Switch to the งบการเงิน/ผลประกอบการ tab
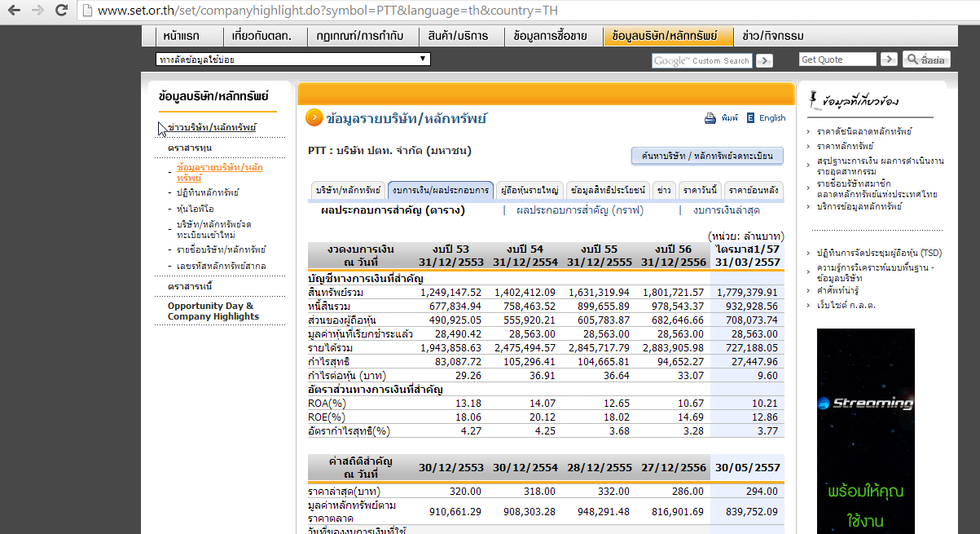Viewport: 980px width, 534px height. point(441,190)
